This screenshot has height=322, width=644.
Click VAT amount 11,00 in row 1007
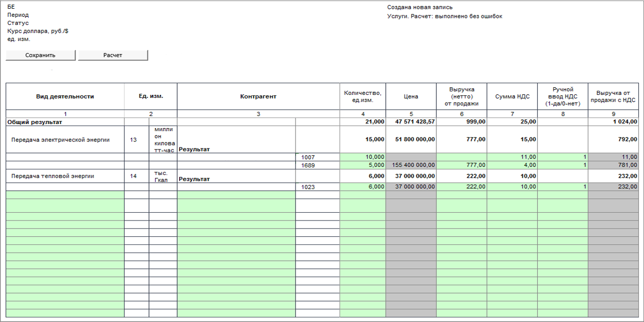(512, 157)
